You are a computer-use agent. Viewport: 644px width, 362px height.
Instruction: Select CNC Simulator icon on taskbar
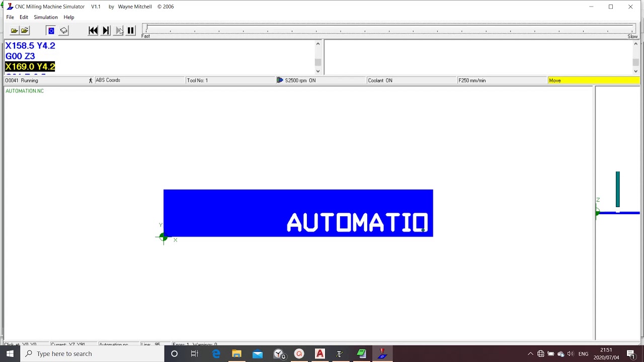[382, 353]
